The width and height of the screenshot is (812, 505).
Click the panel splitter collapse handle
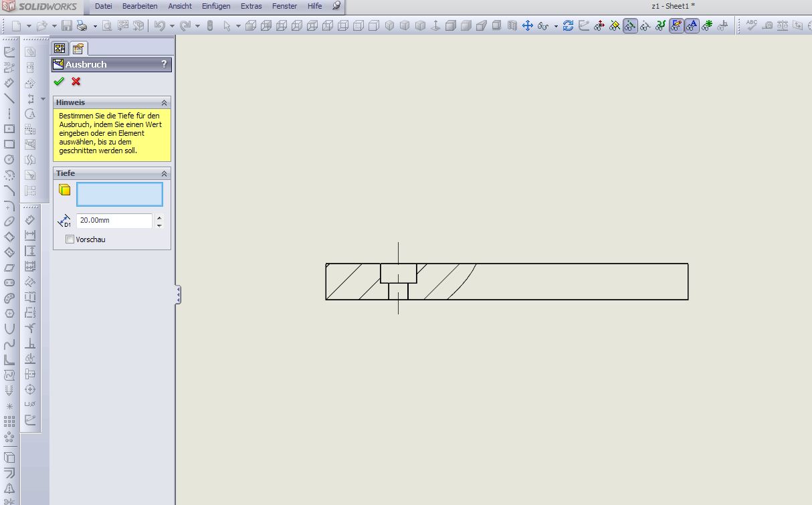tap(179, 295)
